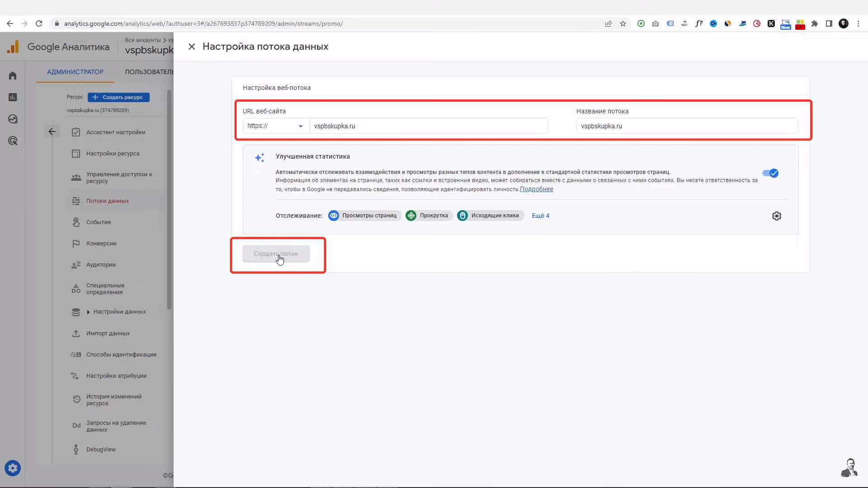Open Потоки данных menu item

click(108, 201)
